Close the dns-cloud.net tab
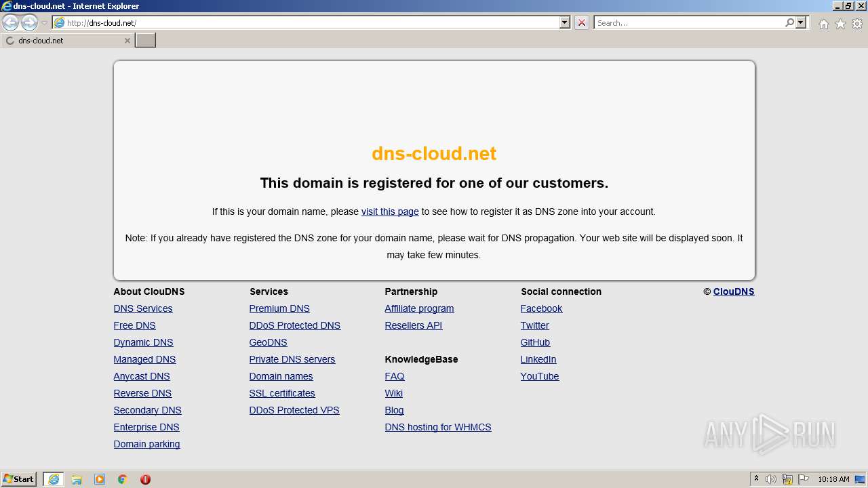The image size is (868, 488). pyautogui.click(x=127, y=41)
